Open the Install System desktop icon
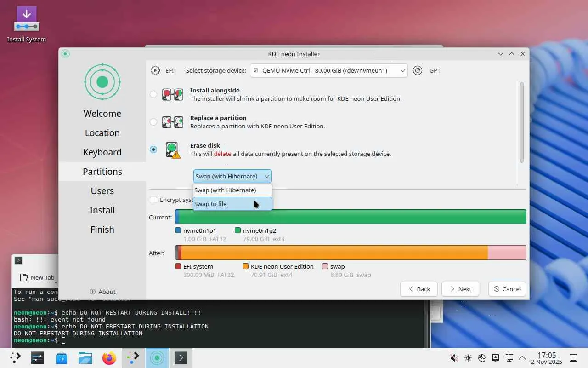588x368 pixels. coord(26,24)
